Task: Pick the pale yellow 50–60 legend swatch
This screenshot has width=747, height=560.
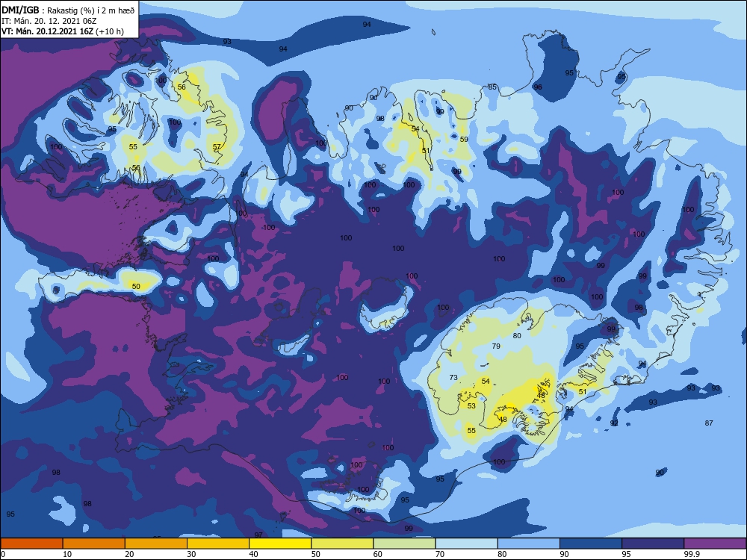Action: point(342,544)
